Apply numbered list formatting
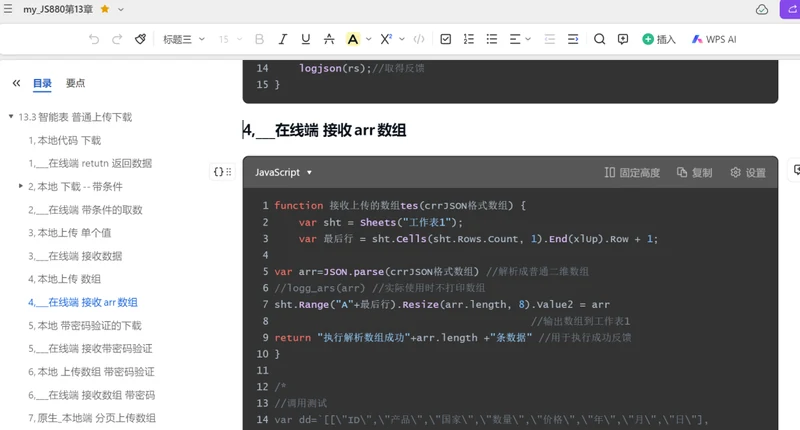The width and height of the screenshot is (800, 430). click(x=468, y=39)
